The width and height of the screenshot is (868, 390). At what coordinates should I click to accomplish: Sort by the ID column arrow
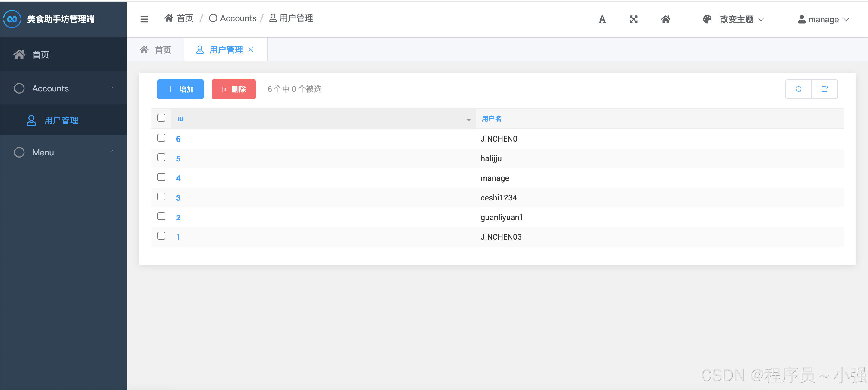(x=468, y=120)
